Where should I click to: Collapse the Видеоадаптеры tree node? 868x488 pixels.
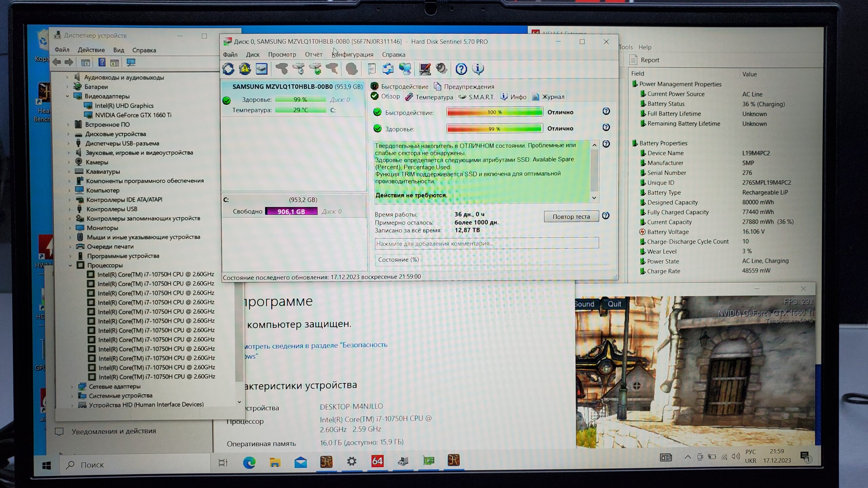pos(67,96)
